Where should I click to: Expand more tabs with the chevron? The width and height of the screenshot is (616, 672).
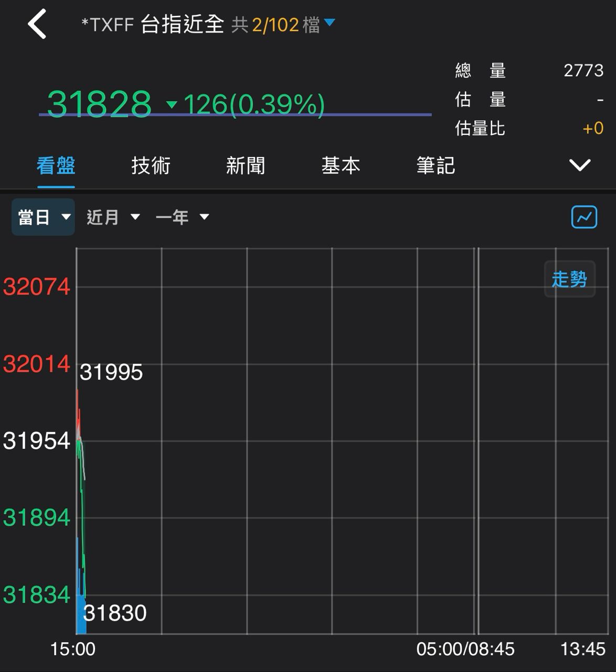pyautogui.click(x=580, y=165)
